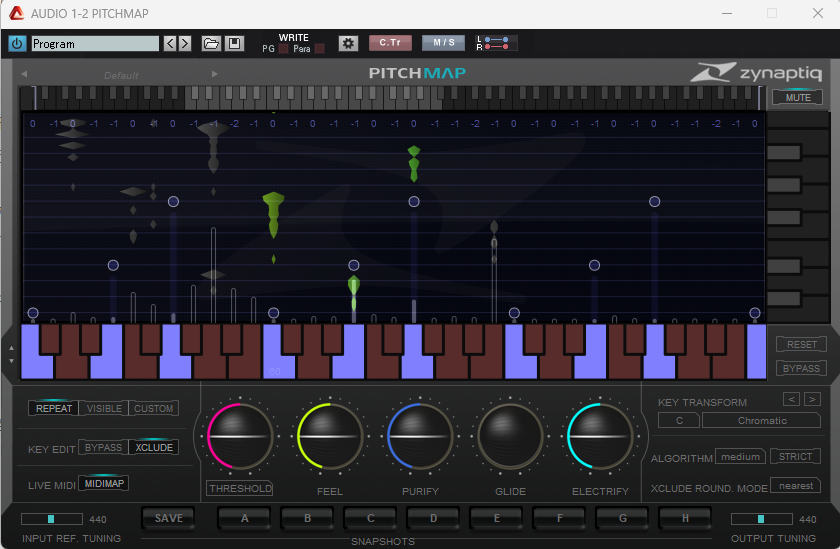Select previous preset arrow beside Default
The width and height of the screenshot is (840, 549).
(x=24, y=74)
